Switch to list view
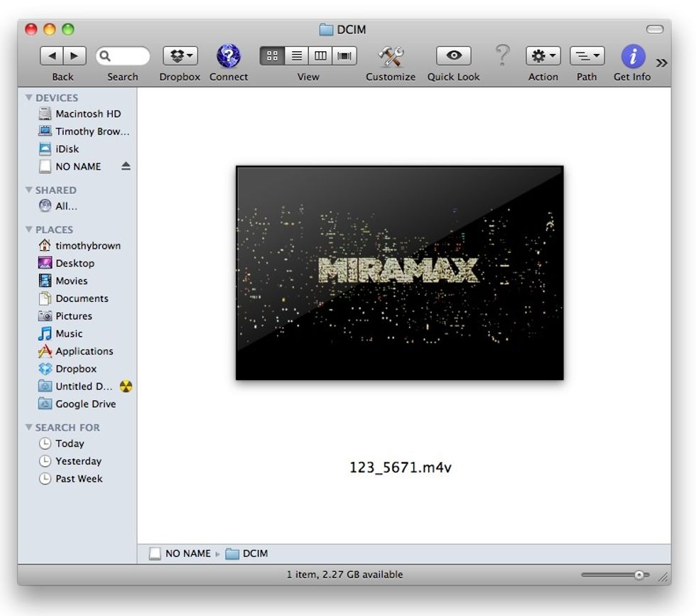Image resolution: width=696 pixels, height=616 pixels. [x=296, y=55]
